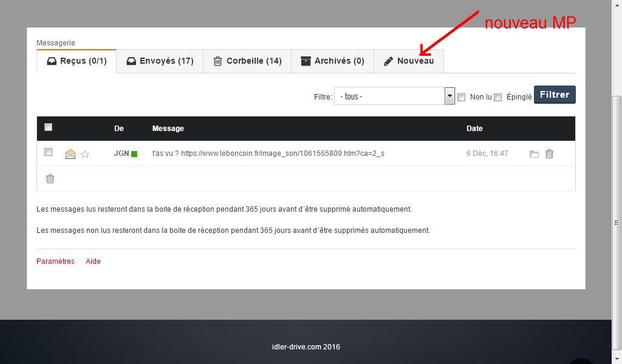
Task: Click the bulk delete trash icon below list
Action: (50, 178)
